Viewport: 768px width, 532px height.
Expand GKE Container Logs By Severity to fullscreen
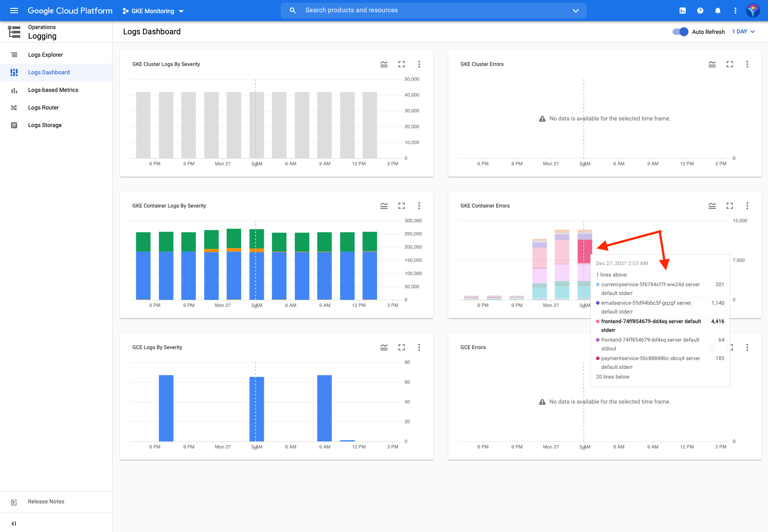tap(402, 206)
